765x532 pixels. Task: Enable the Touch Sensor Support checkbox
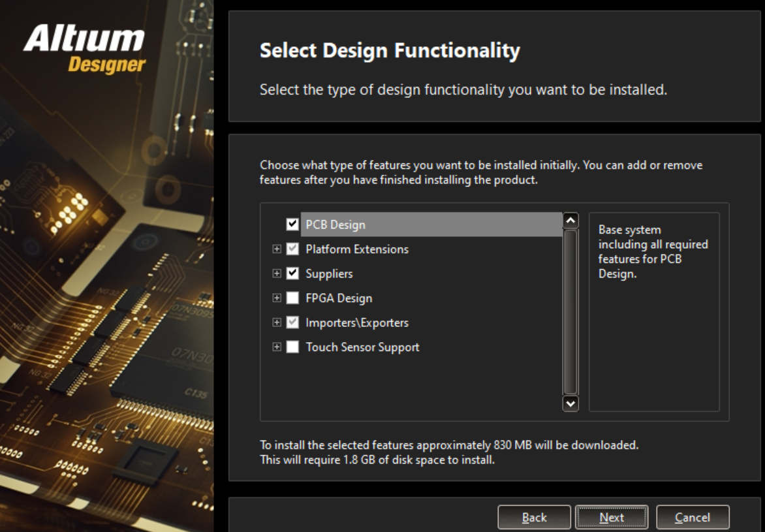[x=292, y=347]
